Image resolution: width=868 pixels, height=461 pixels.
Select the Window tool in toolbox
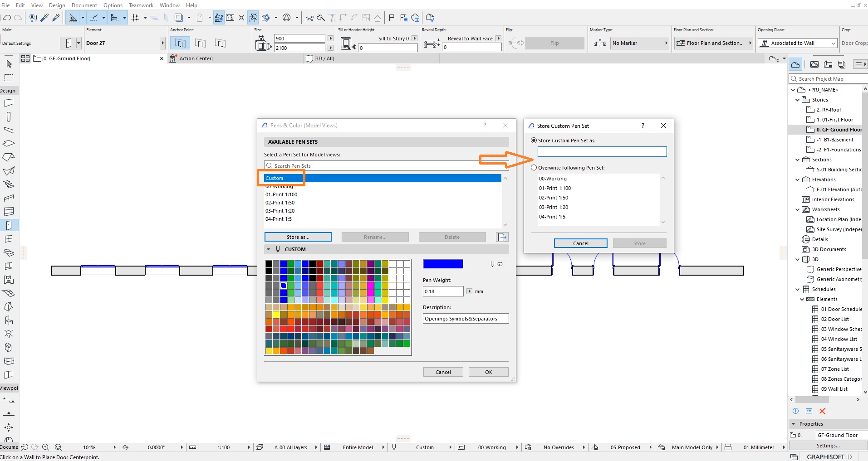(x=9, y=239)
